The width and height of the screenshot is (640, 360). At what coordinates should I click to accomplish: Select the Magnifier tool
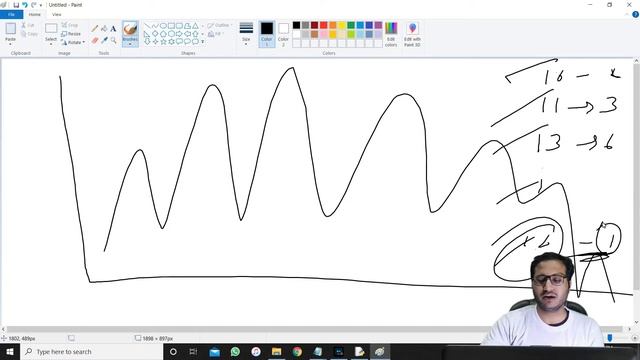113,40
